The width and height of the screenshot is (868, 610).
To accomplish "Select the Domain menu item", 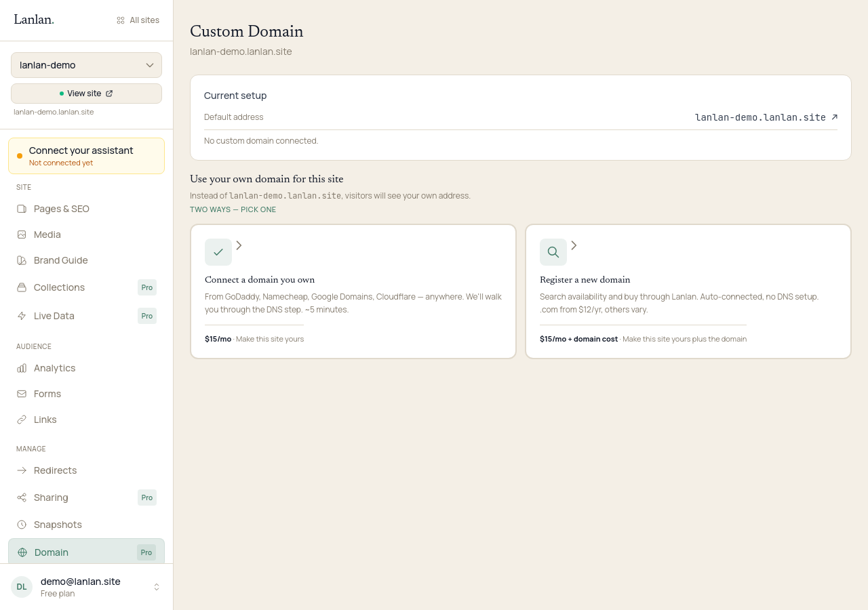I will click(x=86, y=552).
